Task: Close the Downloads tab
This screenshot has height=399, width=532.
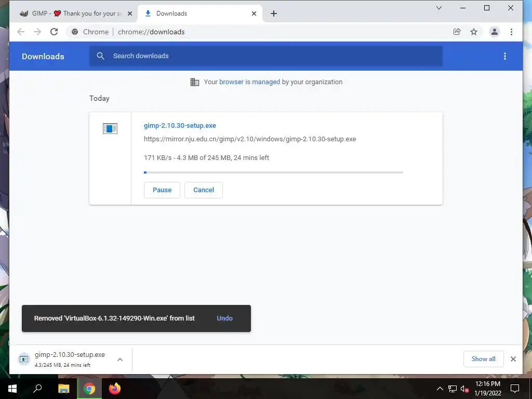Action: (x=254, y=14)
